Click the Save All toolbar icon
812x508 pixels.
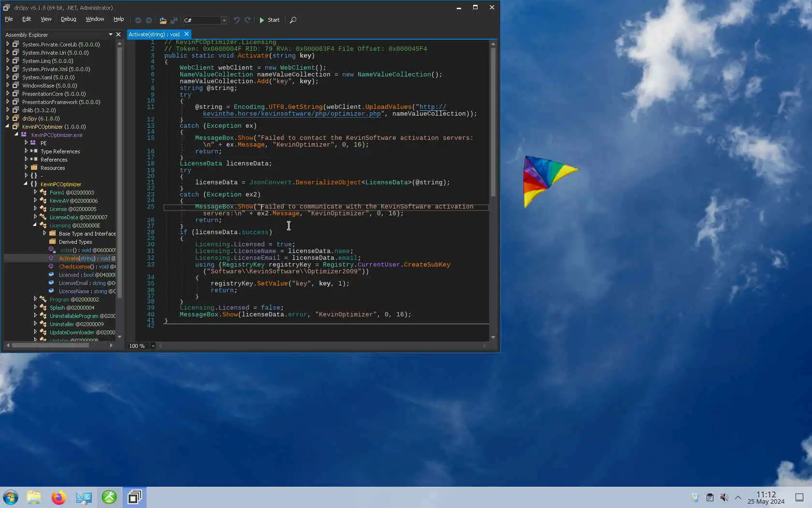click(x=174, y=20)
